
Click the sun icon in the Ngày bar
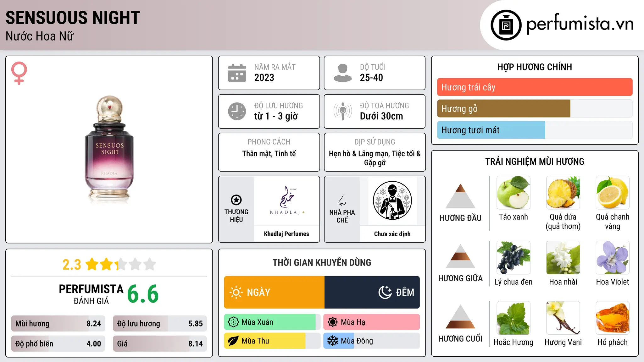(x=236, y=292)
